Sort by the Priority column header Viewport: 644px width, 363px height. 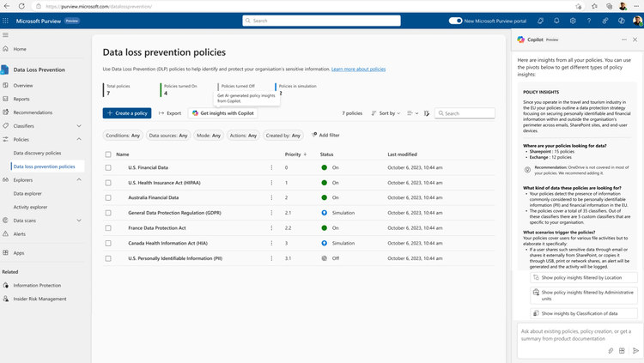pos(295,154)
